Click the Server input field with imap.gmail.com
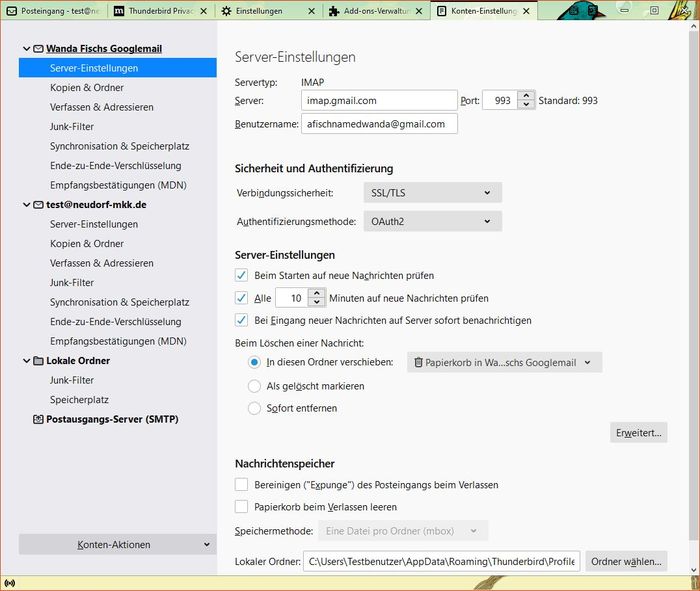 [x=378, y=100]
